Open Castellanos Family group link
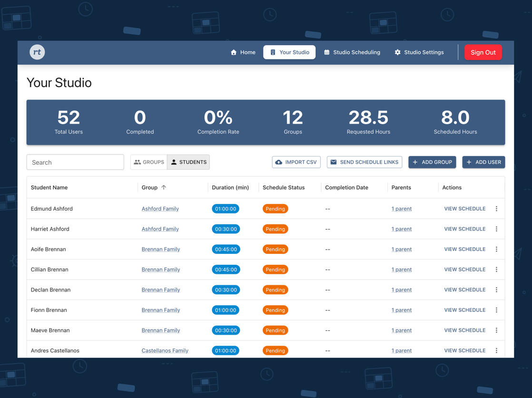Image resolution: width=532 pixels, height=398 pixels. (x=165, y=350)
